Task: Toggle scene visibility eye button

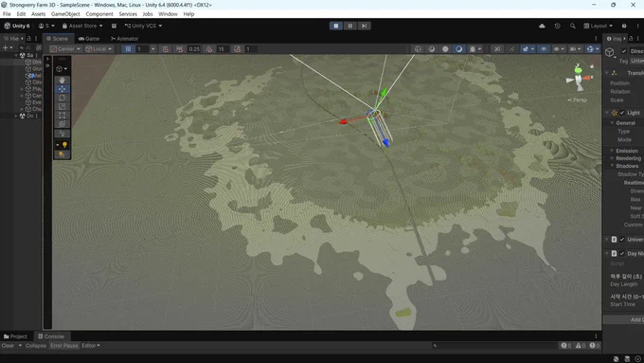Action: 544,49
